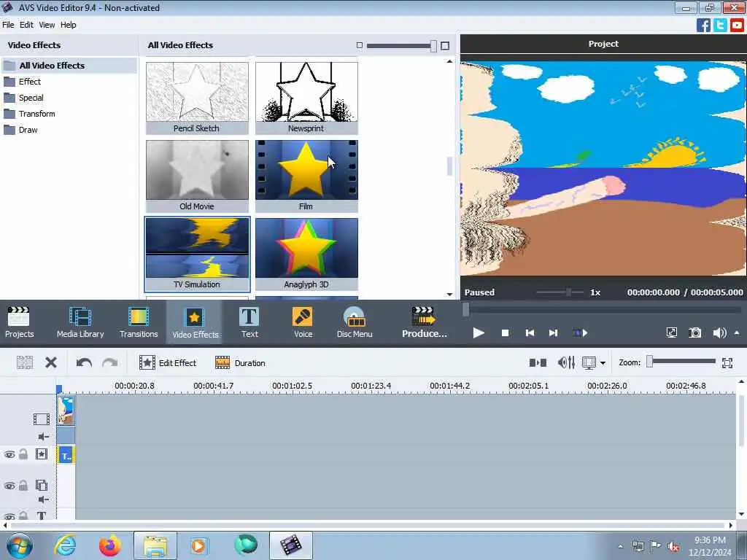Undo the last action
747x560 pixels.
[84, 363]
